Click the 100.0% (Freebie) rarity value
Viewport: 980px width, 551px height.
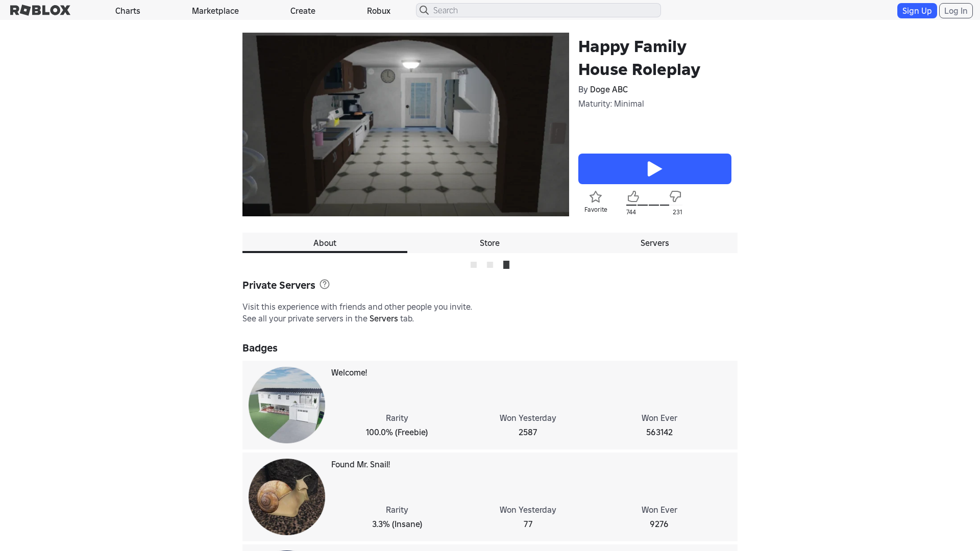click(x=397, y=432)
